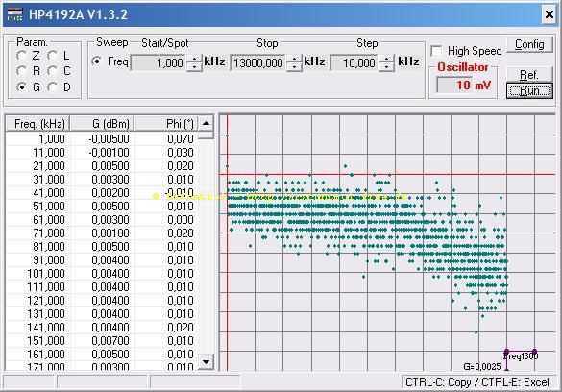
Task: Decrease Stop frequency with down arrow
Action: pos(294,67)
